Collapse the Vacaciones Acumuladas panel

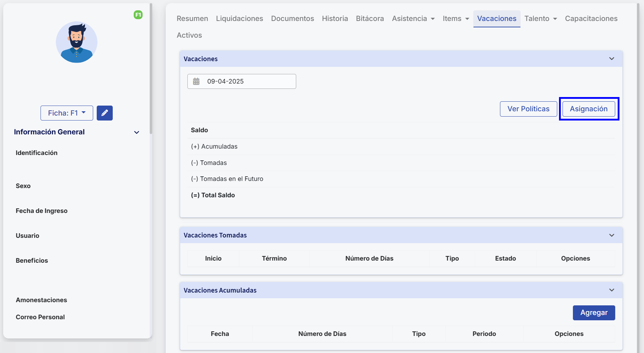(612, 290)
